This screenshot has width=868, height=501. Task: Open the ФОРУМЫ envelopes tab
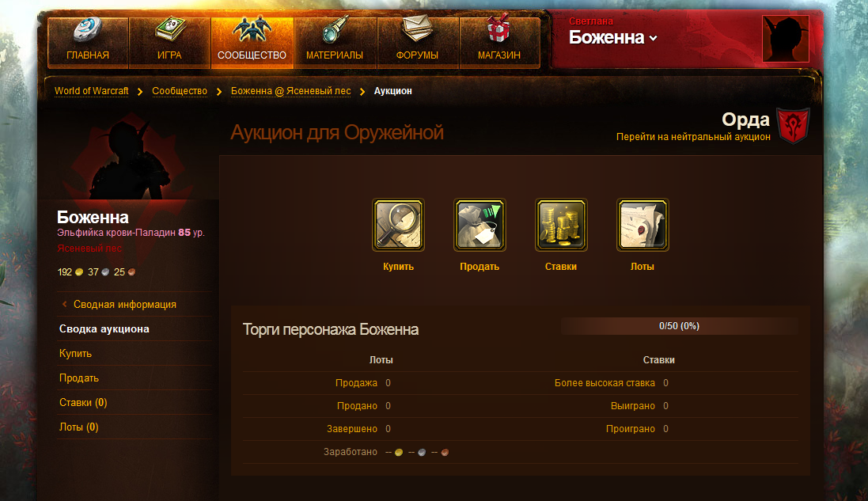point(418,43)
